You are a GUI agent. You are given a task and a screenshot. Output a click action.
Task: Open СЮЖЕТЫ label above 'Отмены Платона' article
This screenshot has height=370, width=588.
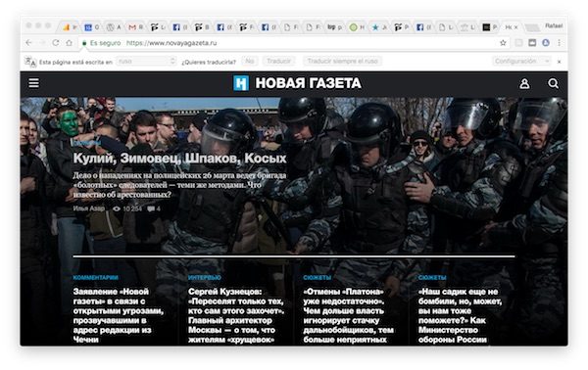tap(318, 278)
